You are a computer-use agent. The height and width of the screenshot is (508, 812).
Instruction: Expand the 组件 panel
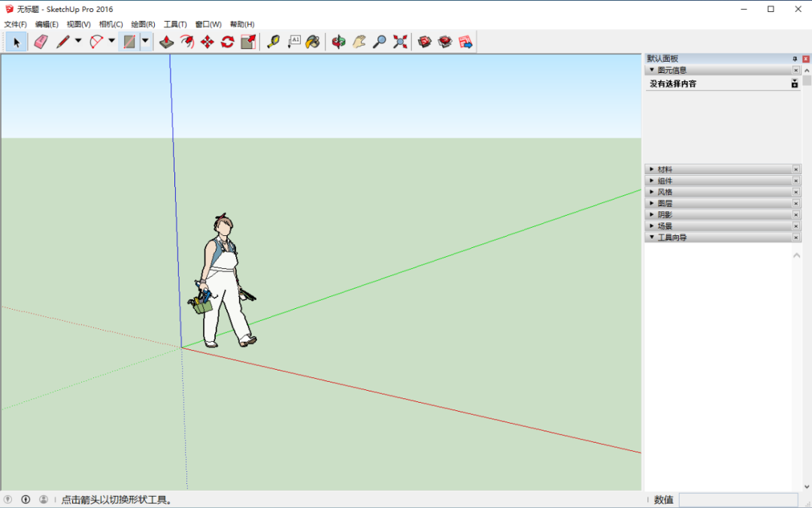pyautogui.click(x=651, y=180)
